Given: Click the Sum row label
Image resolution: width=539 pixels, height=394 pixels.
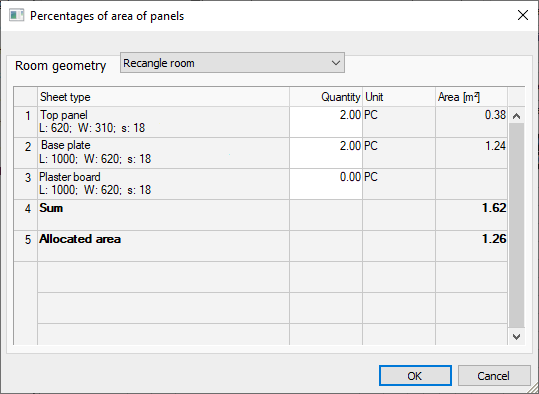Looking at the screenshot, I should point(51,208).
